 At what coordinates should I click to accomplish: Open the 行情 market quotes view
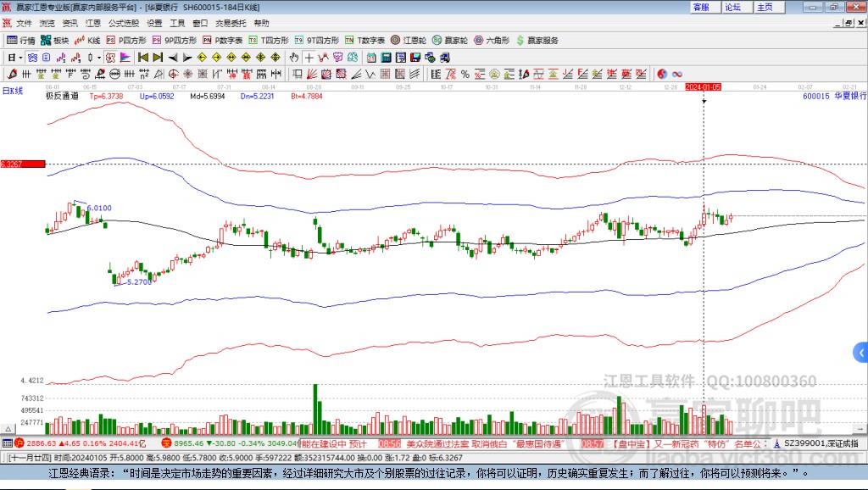coord(21,40)
